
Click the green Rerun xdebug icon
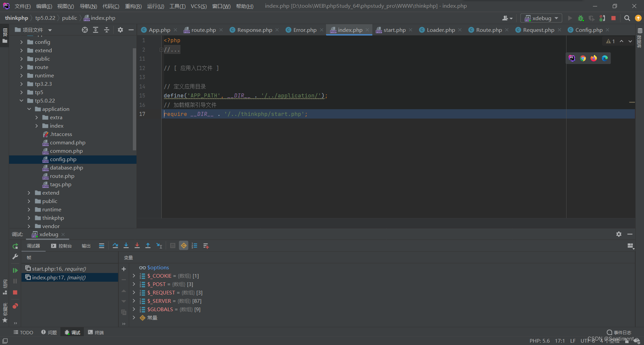click(15, 246)
